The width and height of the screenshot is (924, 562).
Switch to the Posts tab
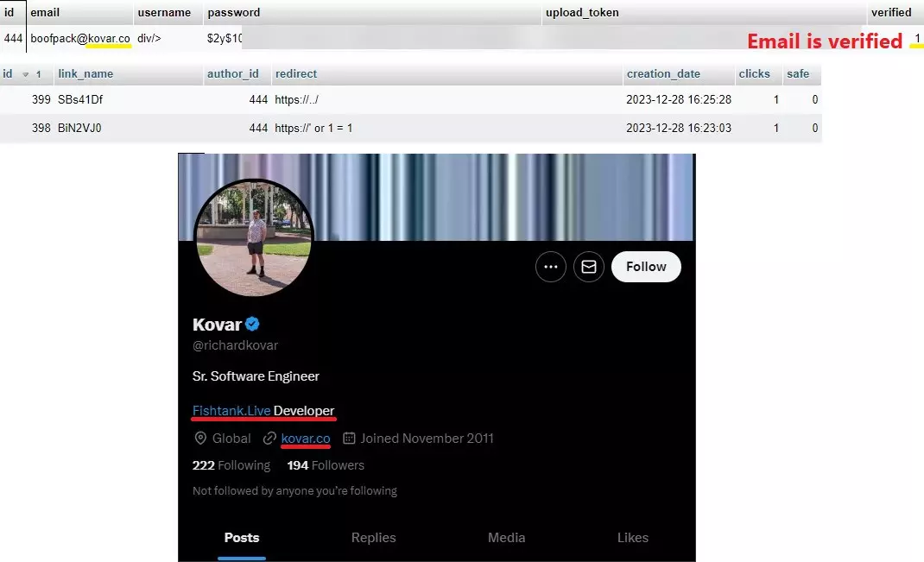coord(242,537)
